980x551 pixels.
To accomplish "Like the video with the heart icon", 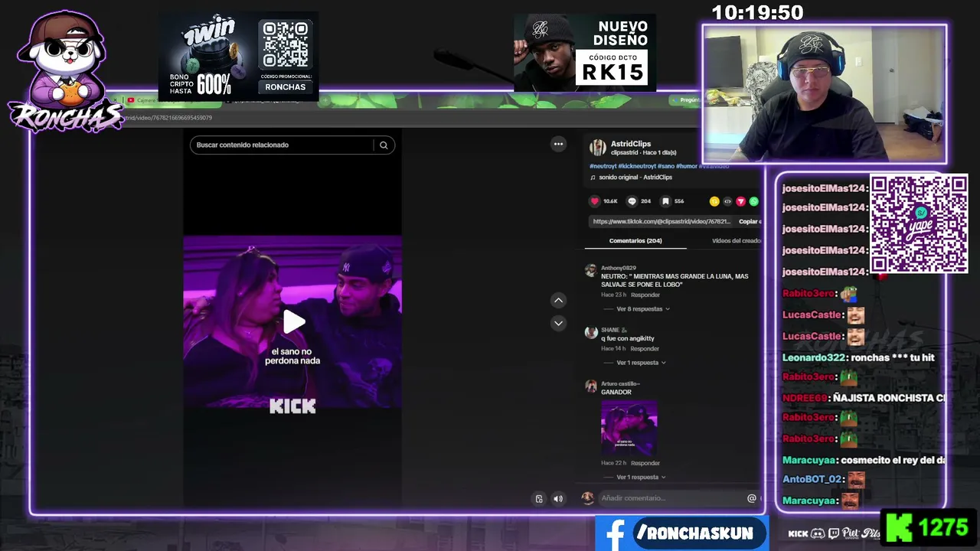I will pos(594,201).
